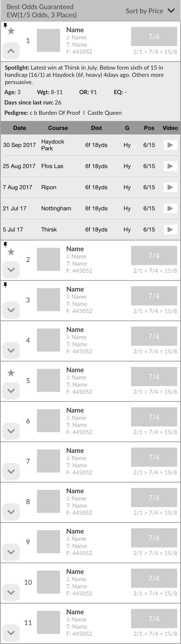
Task: Toggle the favourite star on runner 1
Action: point(11,31)
